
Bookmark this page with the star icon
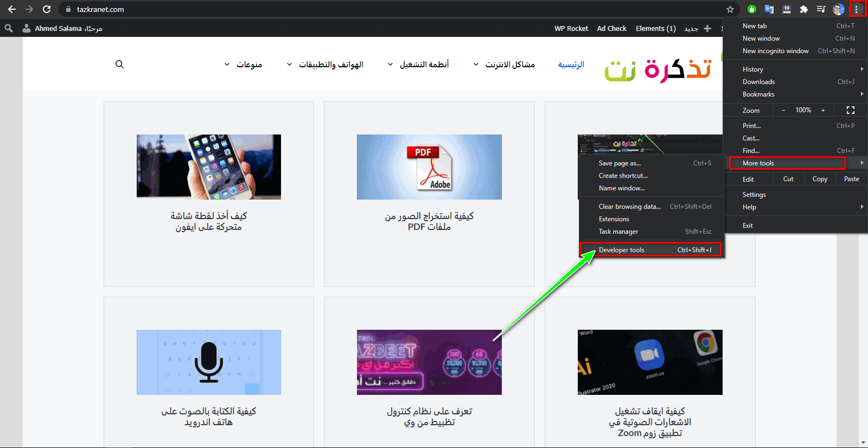[x=730, y=9]
